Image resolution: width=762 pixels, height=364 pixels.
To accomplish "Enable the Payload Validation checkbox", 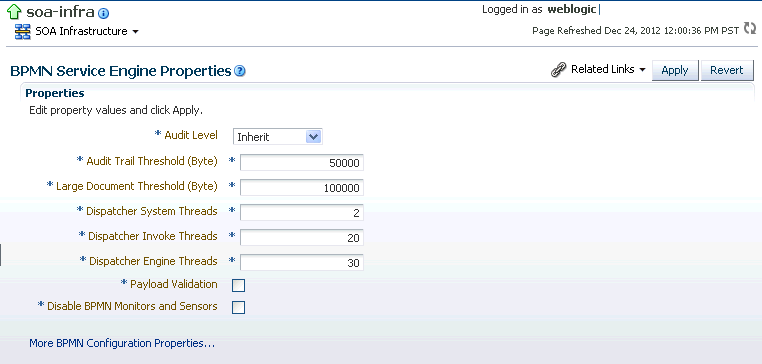I will (239, 285).
